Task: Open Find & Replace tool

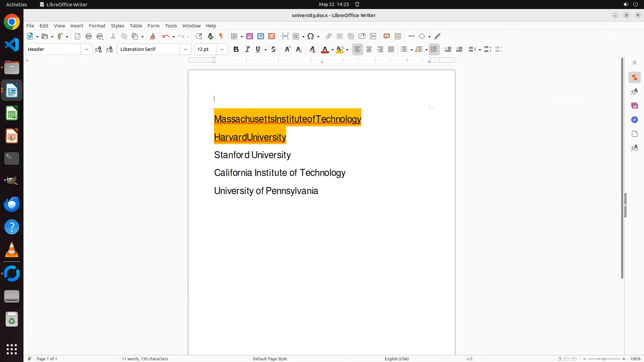Action: tap(199, 37)
